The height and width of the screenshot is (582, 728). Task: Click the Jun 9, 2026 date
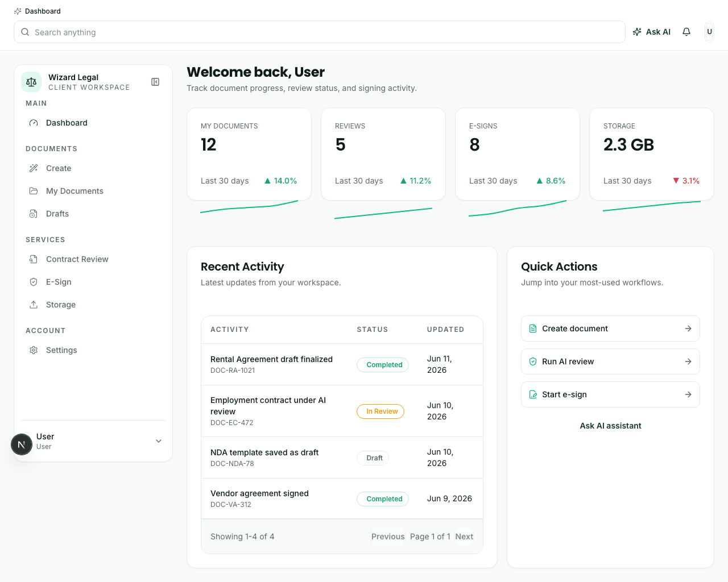pos(449,498)
